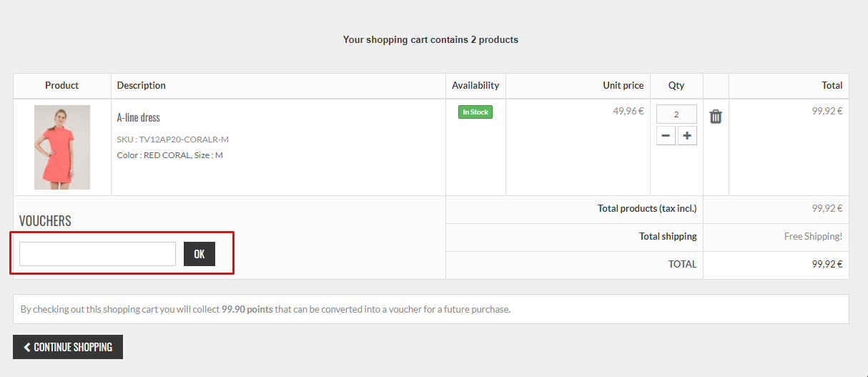Open the A-line dress product thumbnail

(62, 147)
